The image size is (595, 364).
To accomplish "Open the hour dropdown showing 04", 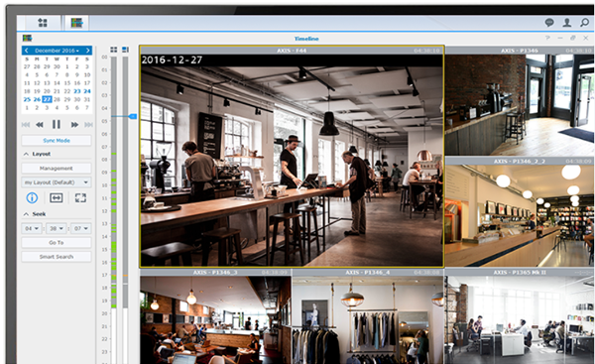I will [x=32, y=228].
